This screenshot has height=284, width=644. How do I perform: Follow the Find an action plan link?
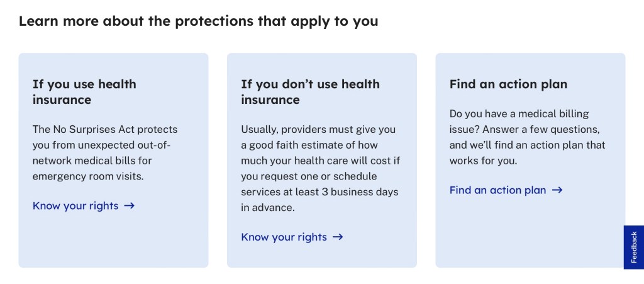[497, 190]
